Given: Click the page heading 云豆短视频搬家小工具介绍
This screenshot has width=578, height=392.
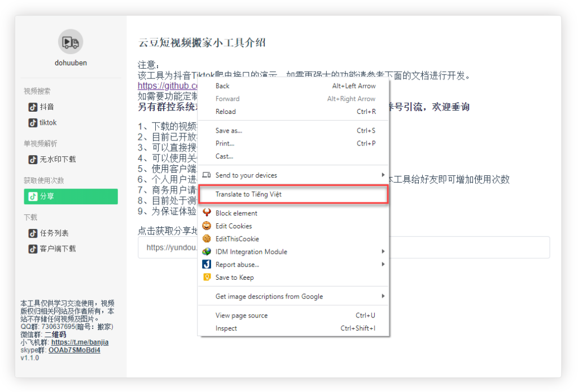Looking at the screenshot, I should (x=202, y=42).
